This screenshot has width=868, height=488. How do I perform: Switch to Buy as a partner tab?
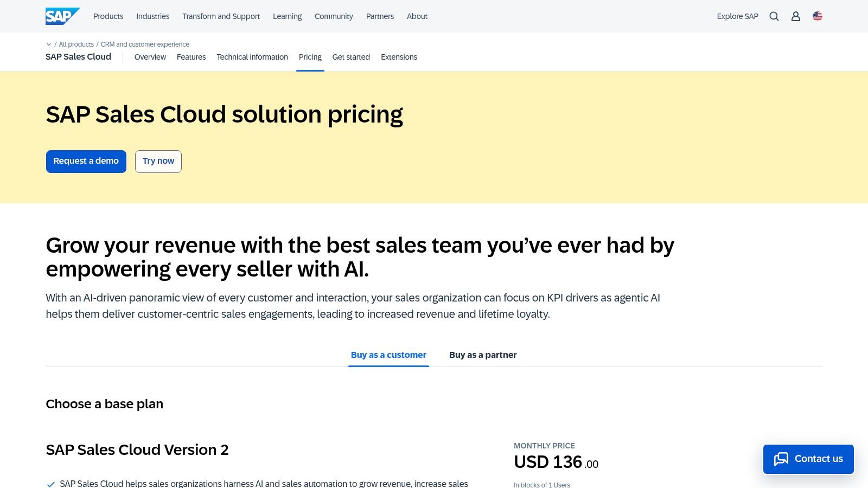click(483, 355)
